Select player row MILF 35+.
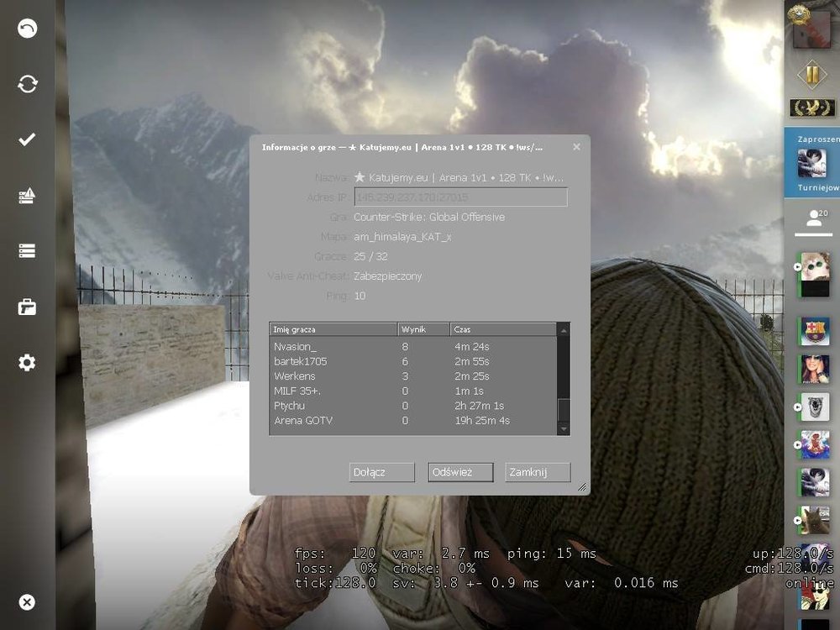This screenshot has width=840, height=630. (413, 391)
